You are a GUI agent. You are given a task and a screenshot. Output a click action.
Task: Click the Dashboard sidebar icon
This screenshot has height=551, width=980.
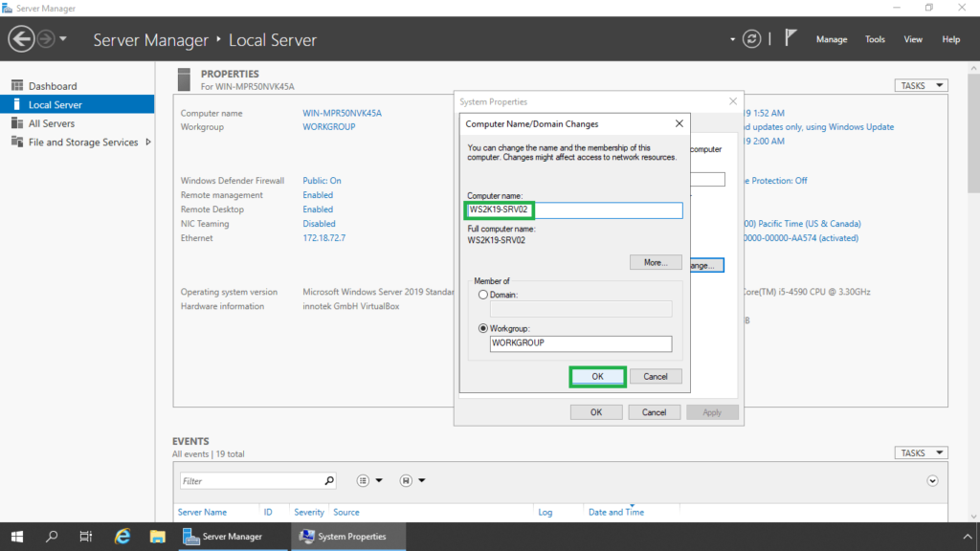pyautogui.click(x=17, y=85)
